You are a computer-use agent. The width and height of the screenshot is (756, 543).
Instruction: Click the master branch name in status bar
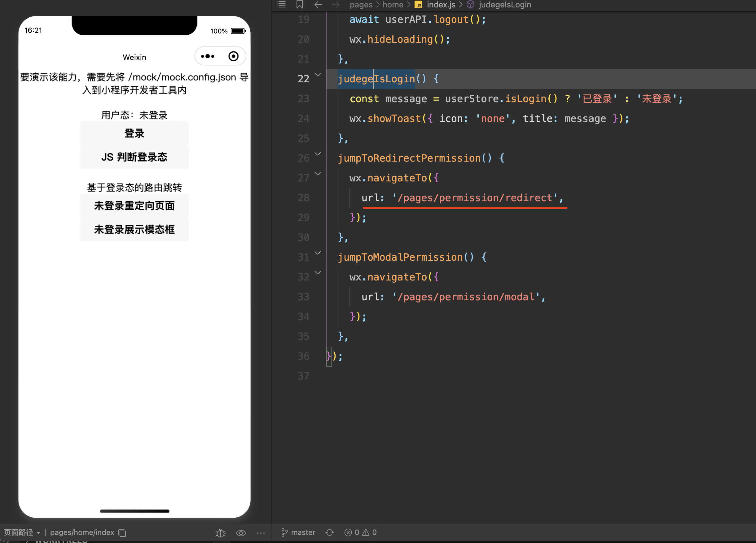pos(303,532)
